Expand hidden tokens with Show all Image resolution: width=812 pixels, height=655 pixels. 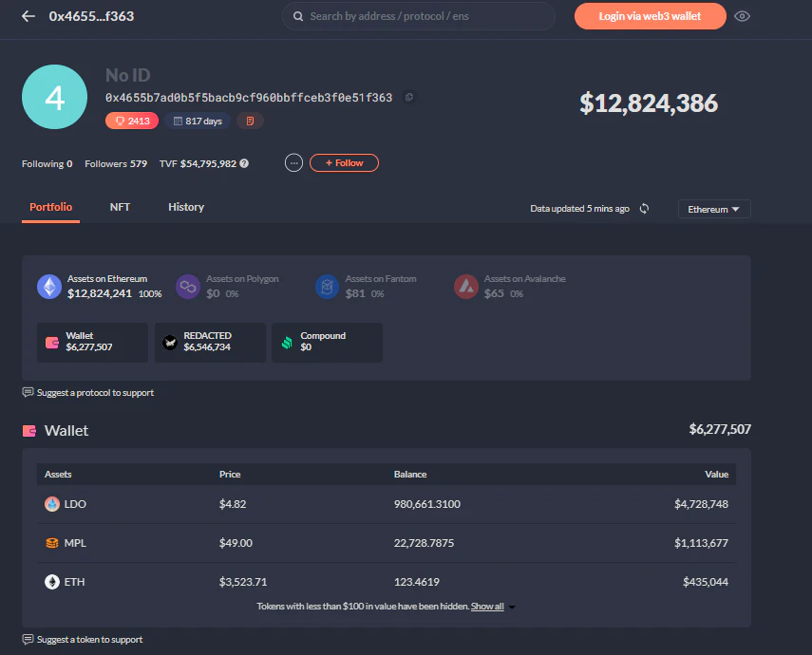488,606
